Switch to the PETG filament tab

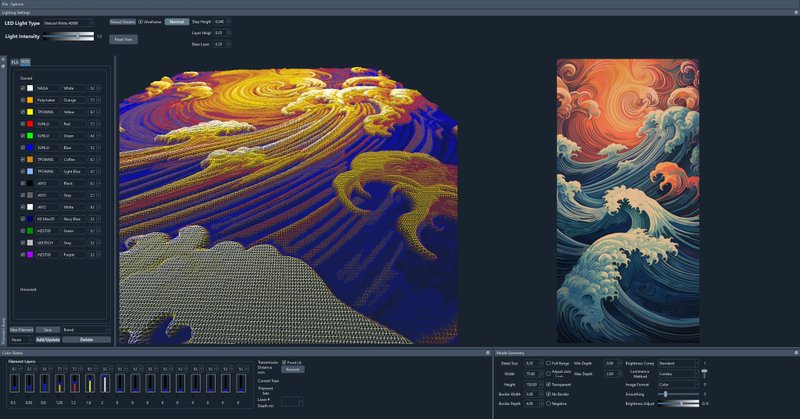(x=25, y=62)
